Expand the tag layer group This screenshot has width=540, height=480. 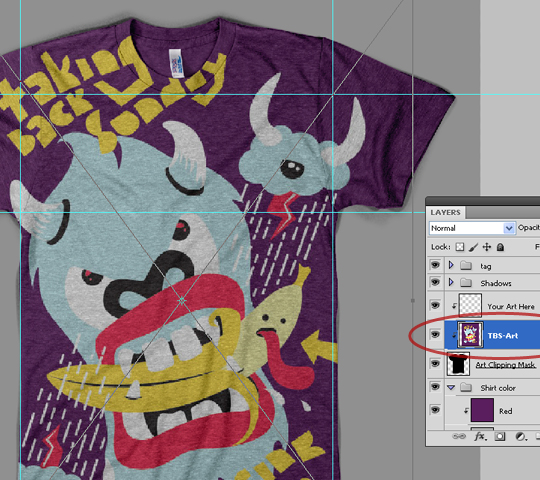pos(451,265)
